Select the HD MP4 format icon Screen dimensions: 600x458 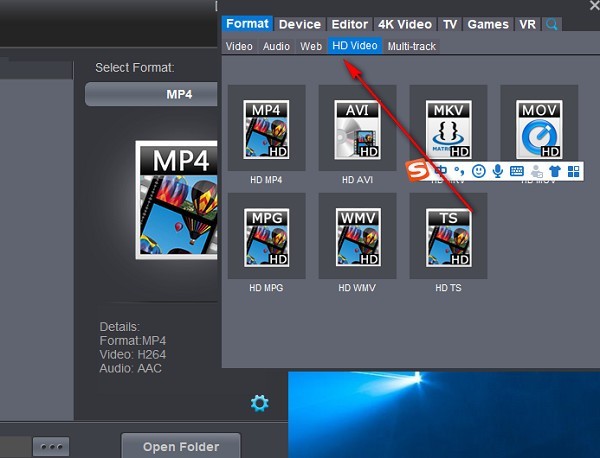(x=266, y=128)
